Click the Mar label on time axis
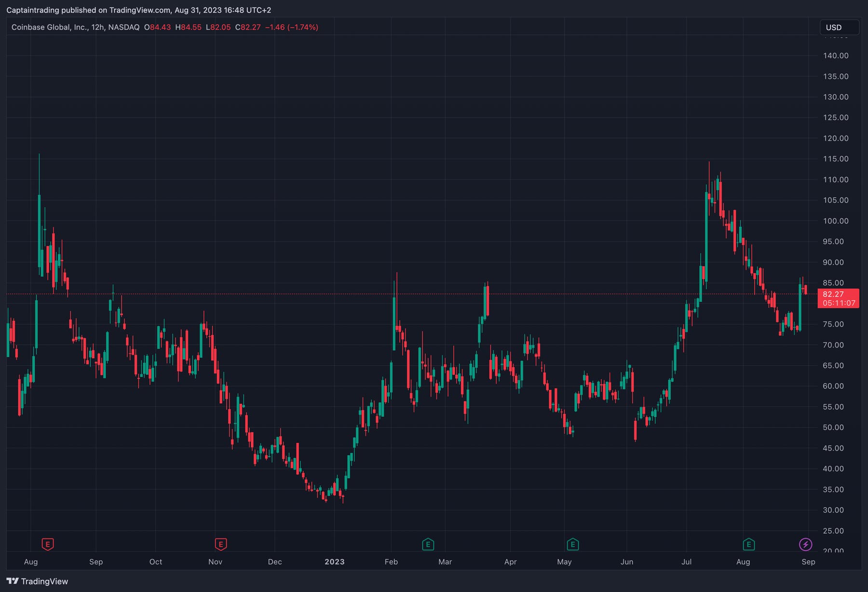 pos(445,562)
